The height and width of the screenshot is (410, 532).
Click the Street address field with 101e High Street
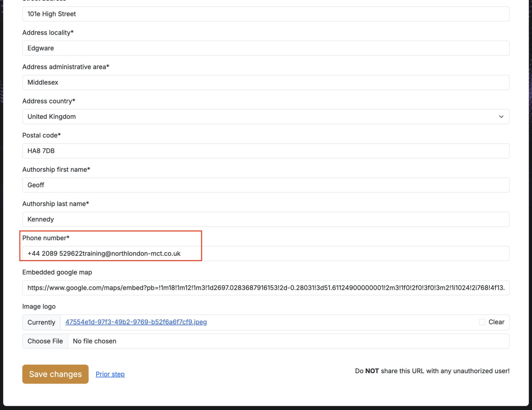pos(266,14)
